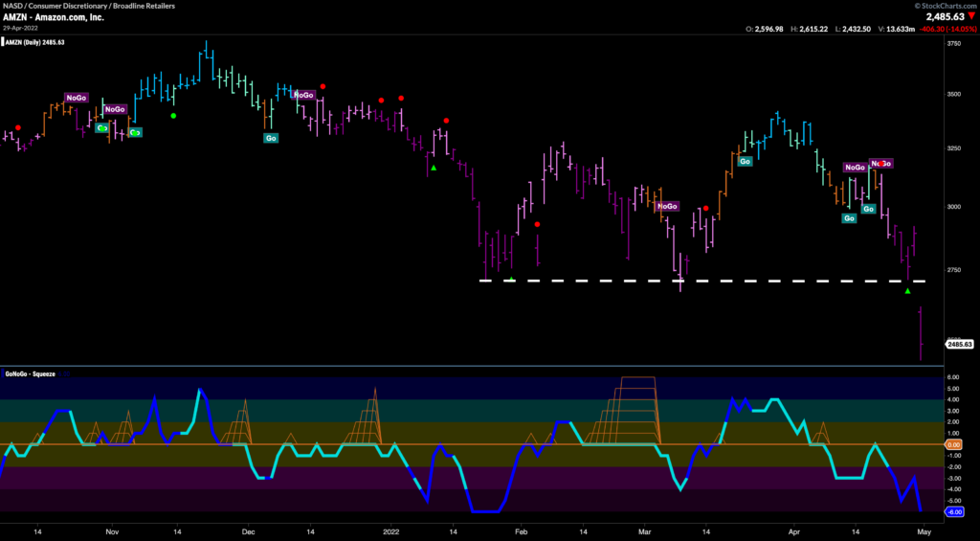Click the Feb date axis label
The image size is (980, 541).
522,531
